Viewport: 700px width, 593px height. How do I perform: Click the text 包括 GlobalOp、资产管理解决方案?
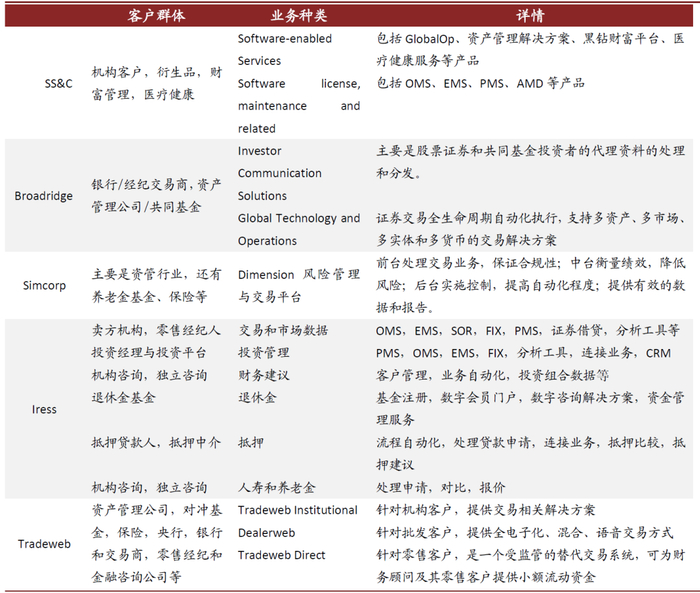click(530, 50)
